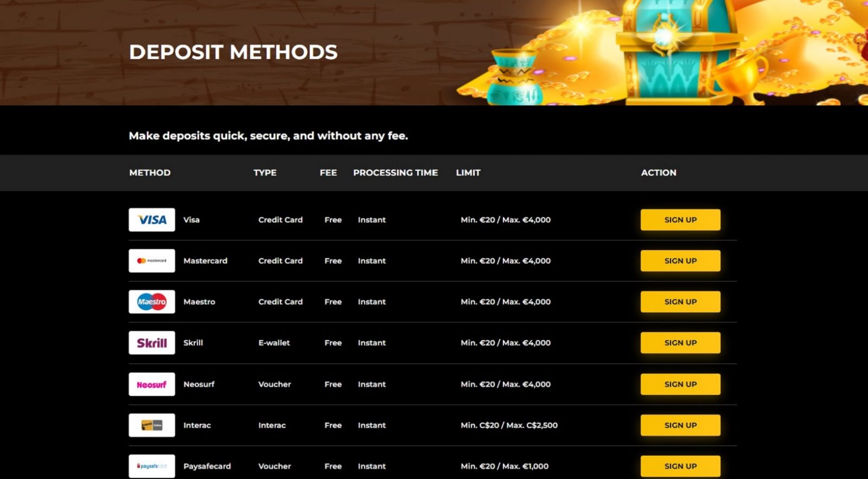Click the FEE column header
The height and width of the screenshot is (479, 868).
[328, 173]
